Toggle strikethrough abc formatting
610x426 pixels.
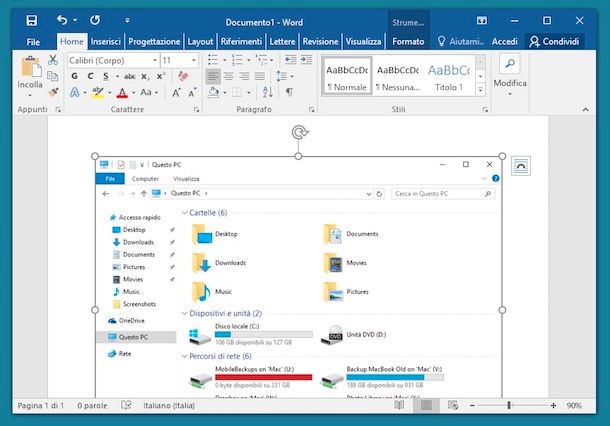tap(130, 76)
